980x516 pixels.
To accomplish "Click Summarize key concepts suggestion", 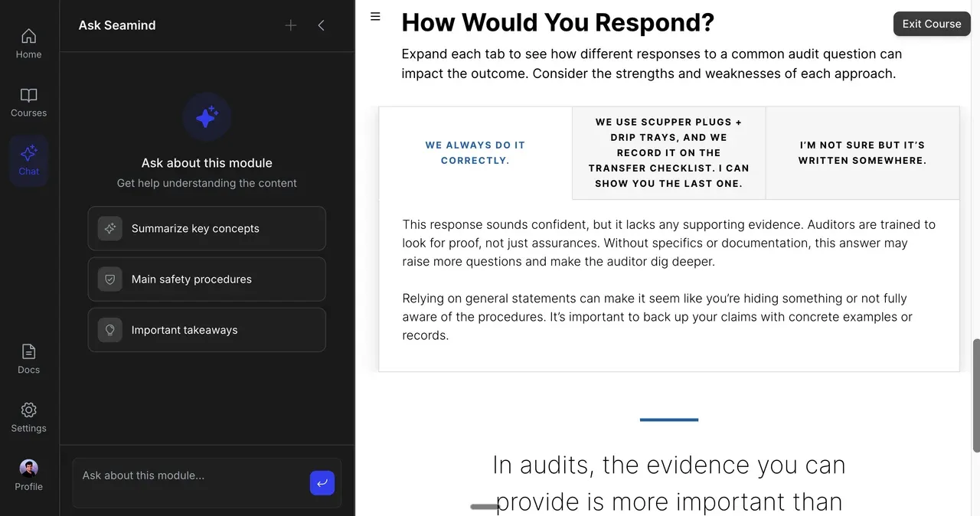I will click(x=207, y=228).
